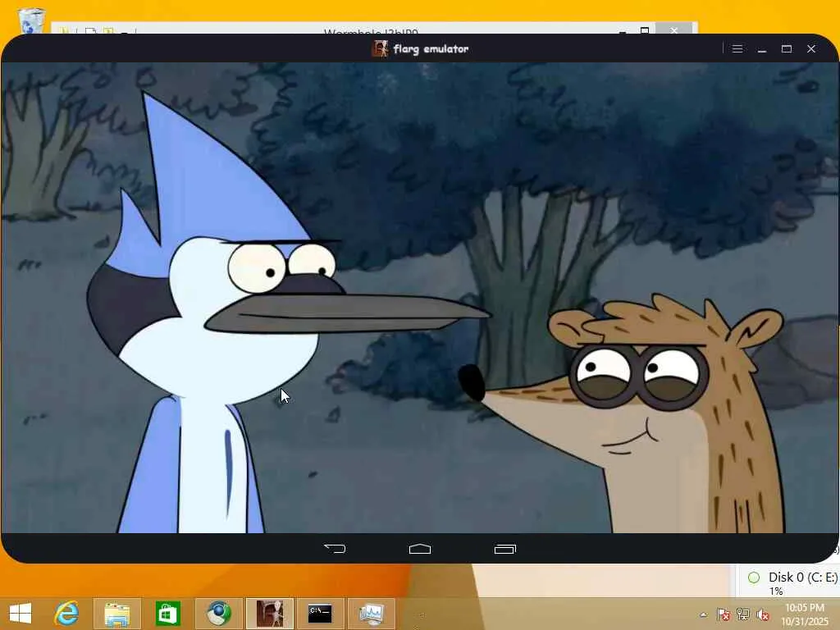840x630 pixels.
Task: Click the video frame in the emulator
Action: tap(419, 298)
